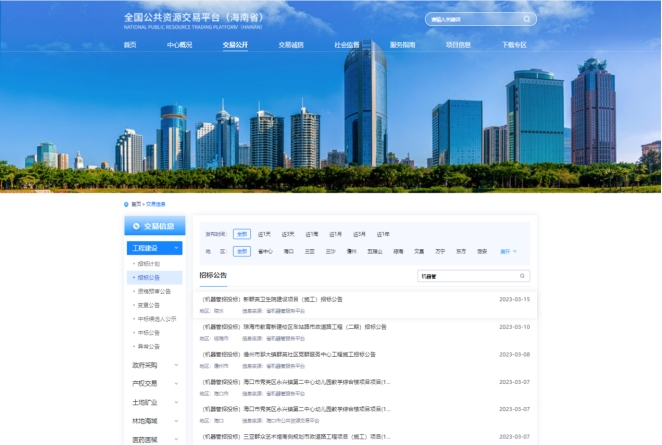Screen dimensions: 662x445
Task: Expand the 政府采购 section chevron
Action: [x=176, y=365]
